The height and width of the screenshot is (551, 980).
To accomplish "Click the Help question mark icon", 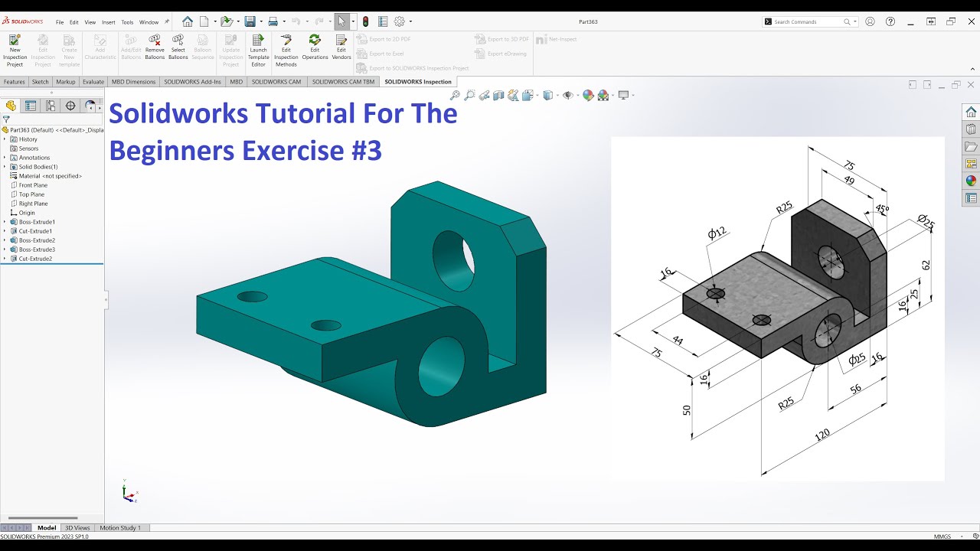I will click(x=890, y=21).
